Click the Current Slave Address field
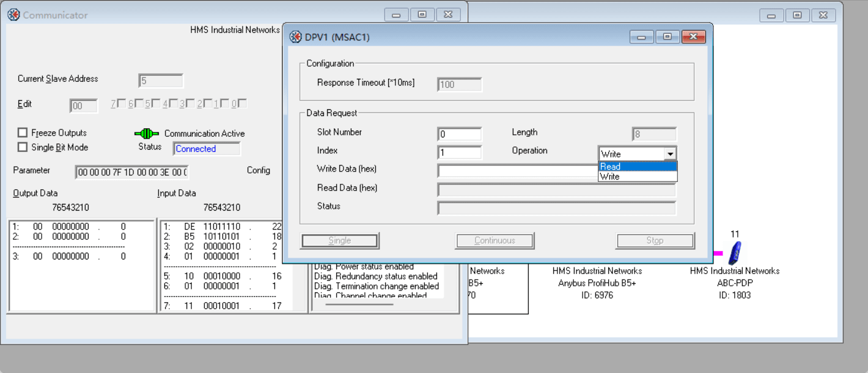Image resolution: width=868 pixels, height=373 pixels. point(161,81)
